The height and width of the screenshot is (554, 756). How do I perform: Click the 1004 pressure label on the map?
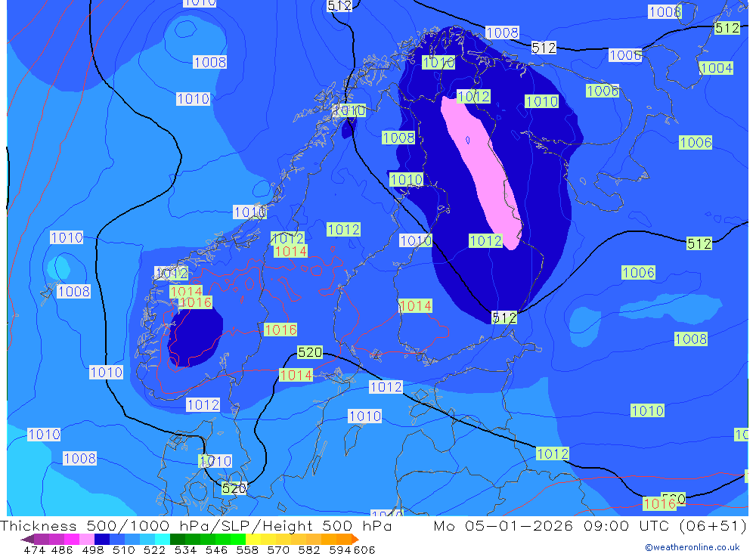pyautogui.click(x=716, y=68)
